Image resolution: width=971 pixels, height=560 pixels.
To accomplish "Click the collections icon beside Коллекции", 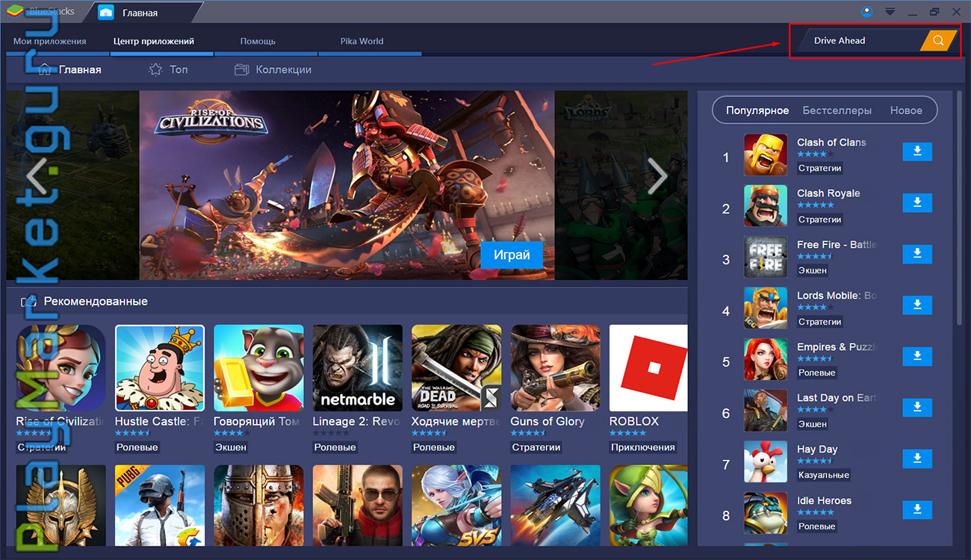I will pos(241,69).
